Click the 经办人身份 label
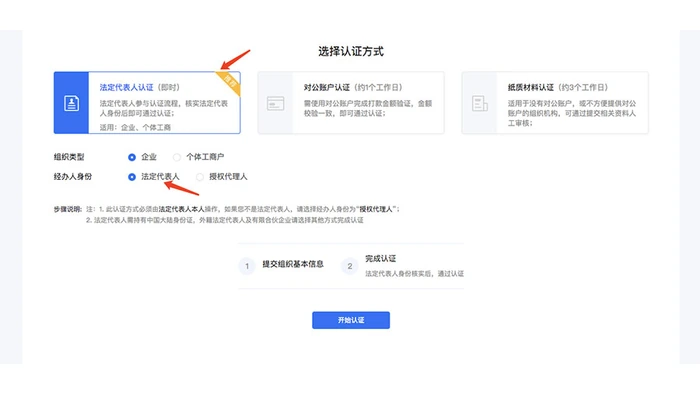This screenshot has height=395, width=700. tap(73, 177)
